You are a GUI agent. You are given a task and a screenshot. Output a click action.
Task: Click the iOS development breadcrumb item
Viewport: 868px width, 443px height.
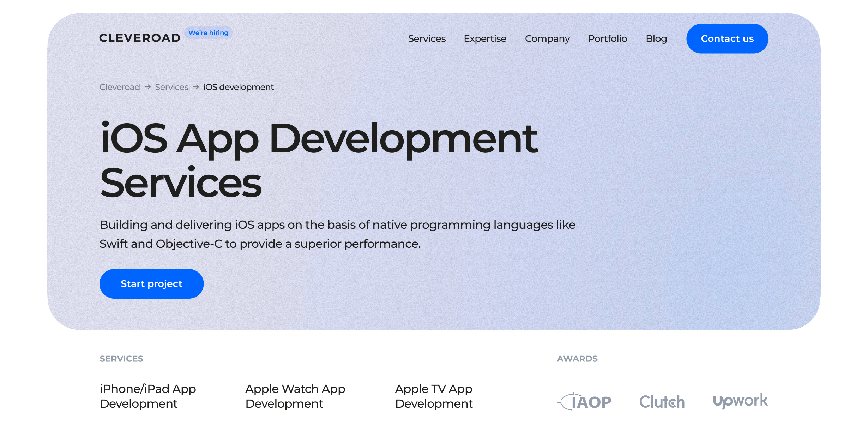(x=238, y=87)
